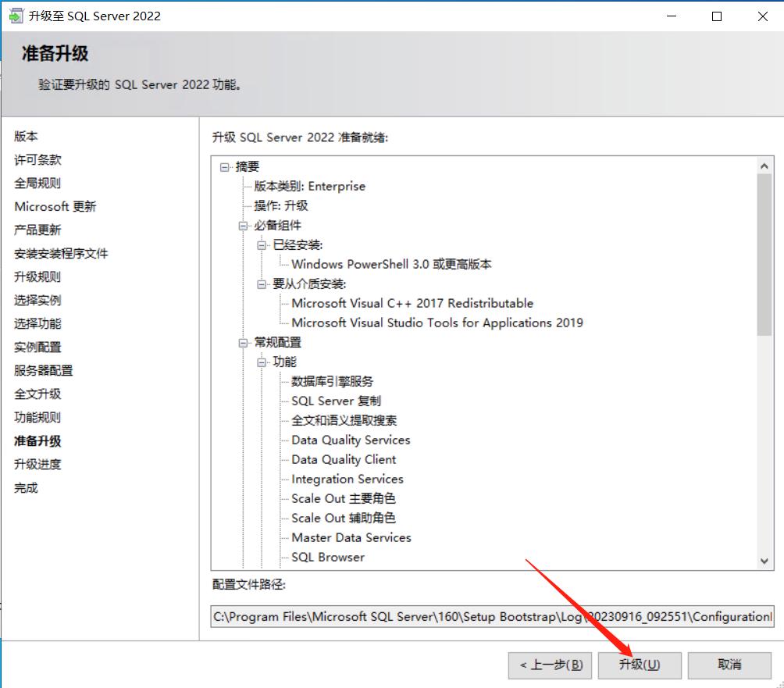Screen dimensions: 784x688
Task: Select Scale Out 辅助角色 tree row
Action: [x=344, y=518]
